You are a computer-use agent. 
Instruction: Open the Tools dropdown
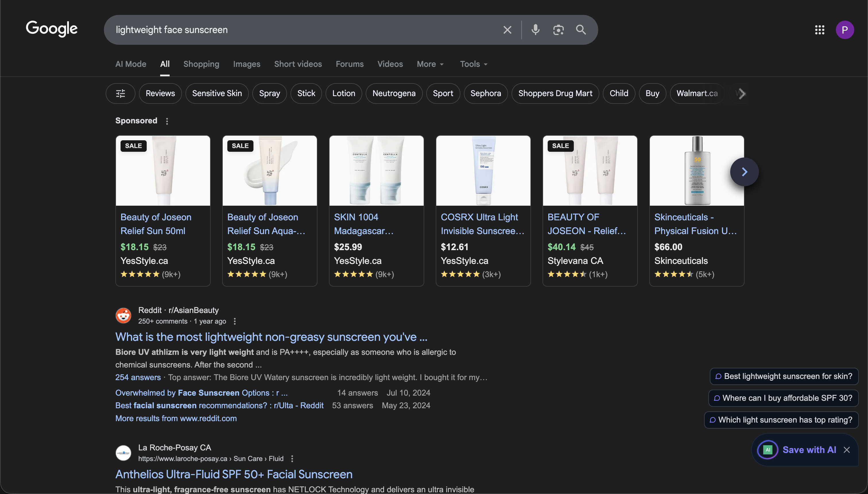(474, 64)
